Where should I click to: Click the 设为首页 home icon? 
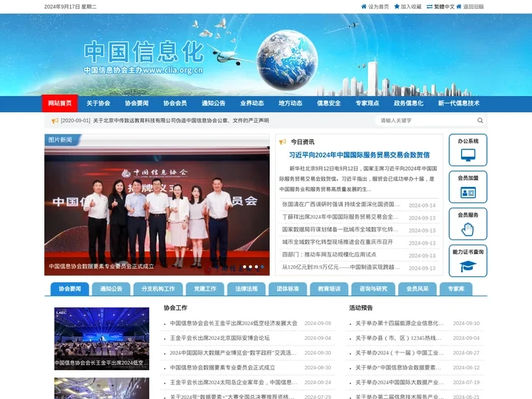click(364, 7)
